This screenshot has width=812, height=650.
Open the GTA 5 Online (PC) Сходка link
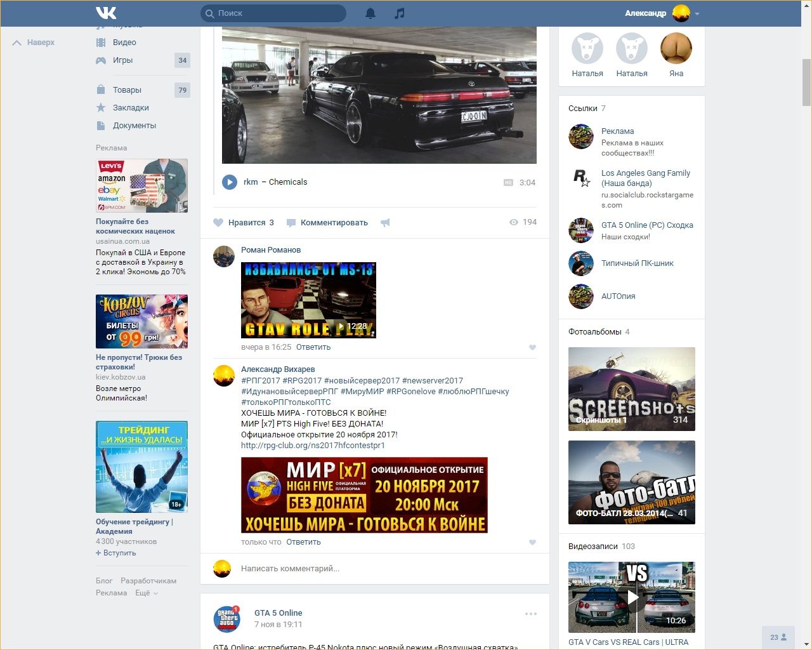647,225
